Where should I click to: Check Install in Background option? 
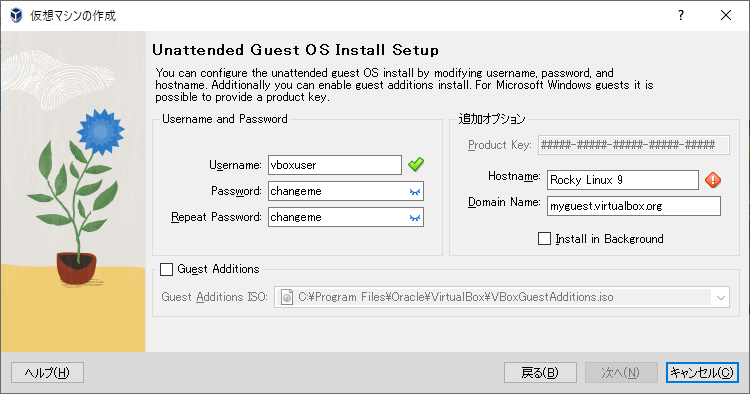tap(544, 239)
